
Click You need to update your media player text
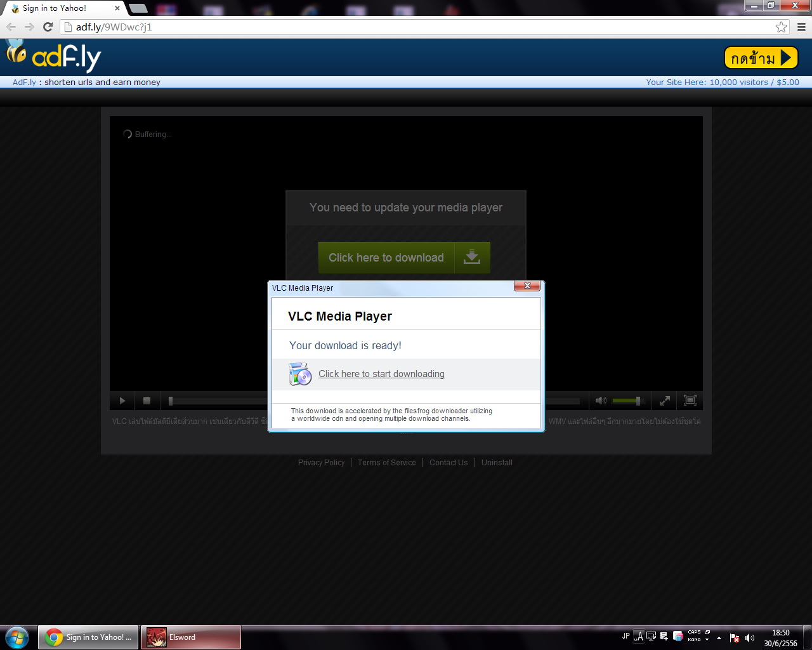click(x=406, y=208)
